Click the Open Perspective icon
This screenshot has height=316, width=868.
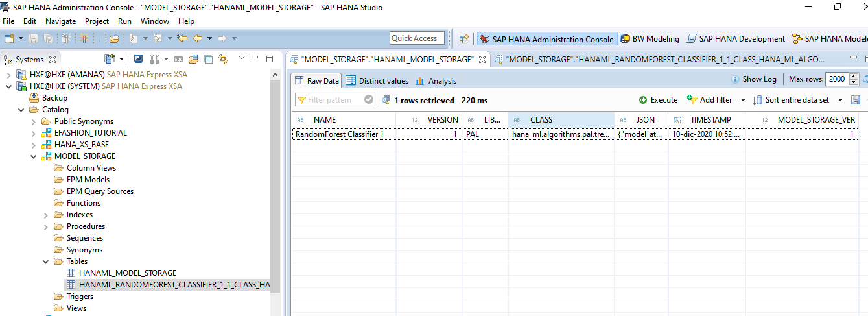coord(463,39)
